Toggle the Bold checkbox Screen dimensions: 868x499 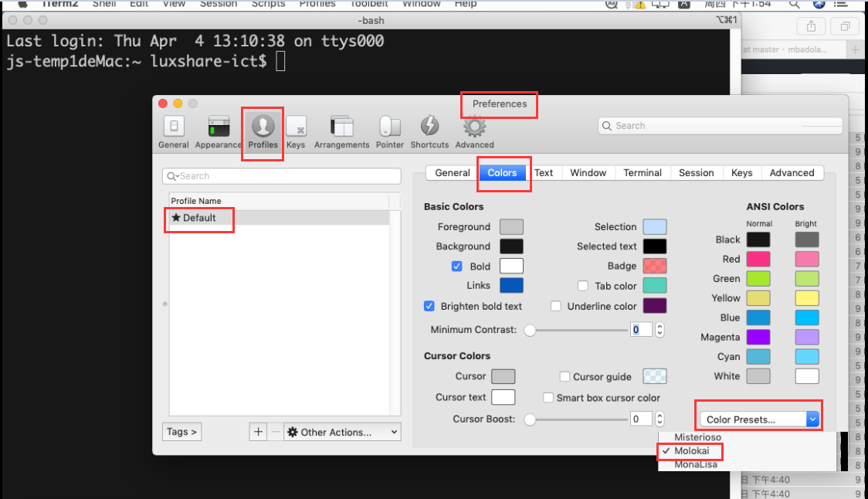456,266
